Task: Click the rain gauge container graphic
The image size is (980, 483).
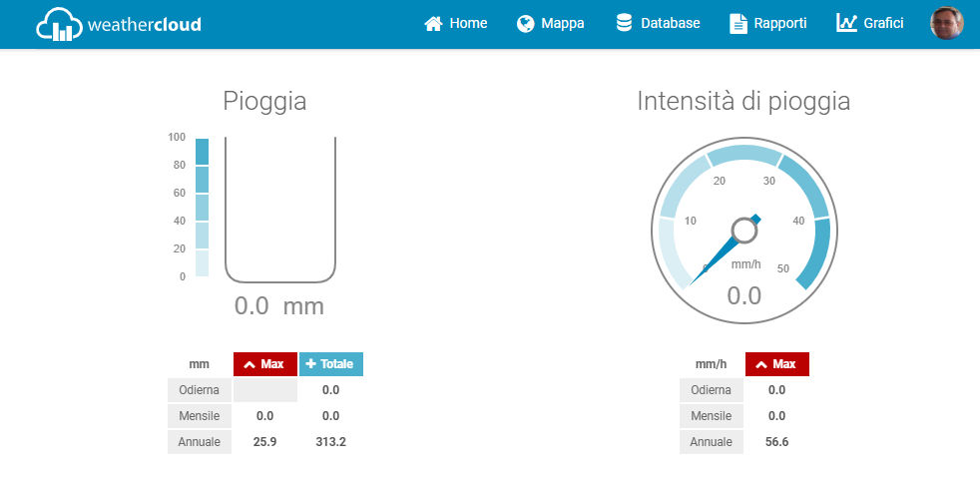Action: [x=279, y=210]
